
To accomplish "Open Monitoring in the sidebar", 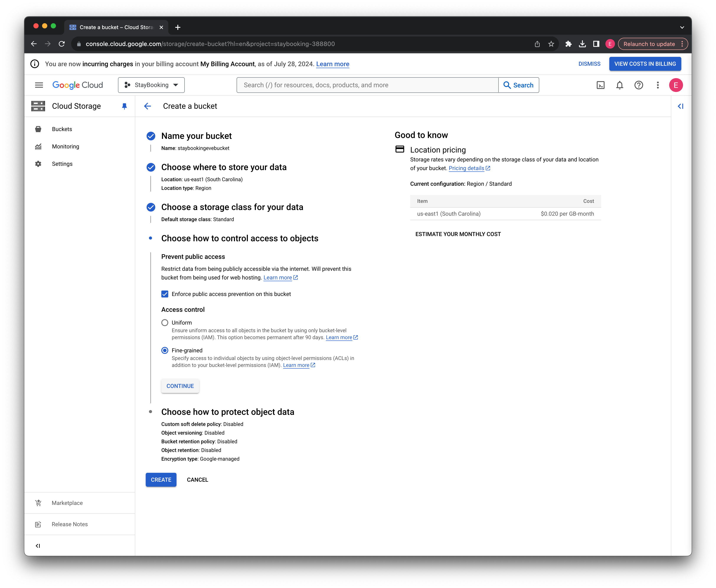I will tap(65, 146).
